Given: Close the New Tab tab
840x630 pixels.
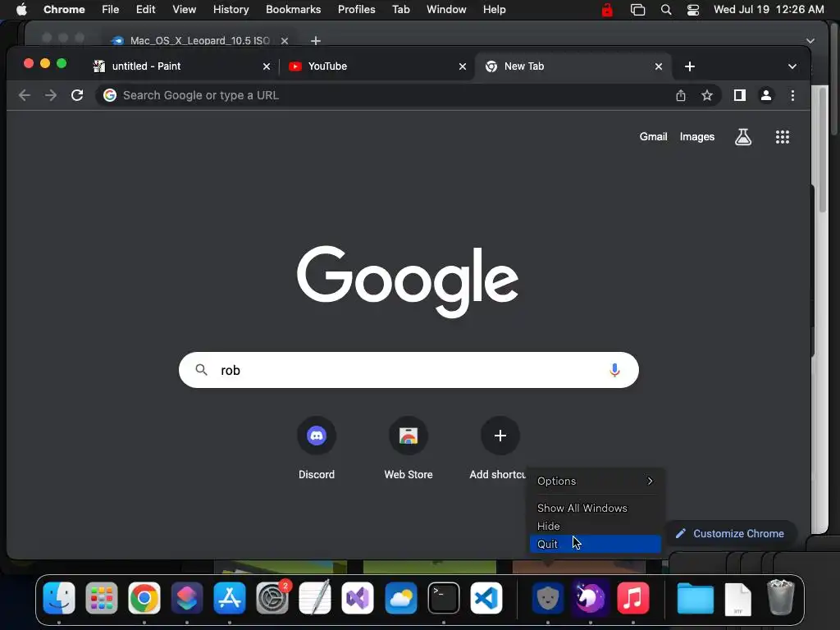Looking at the screenshot, I should pos(659,66).
